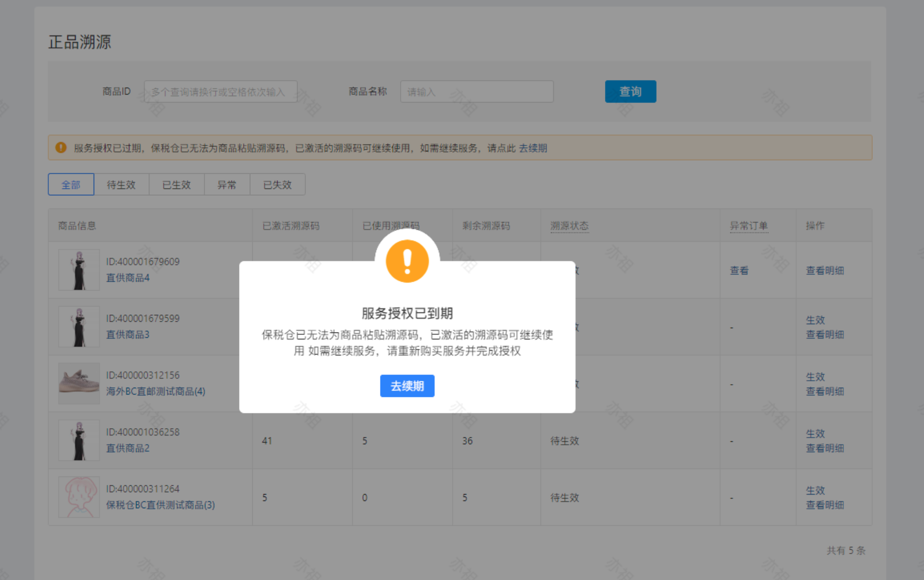Viewport: 924px width, 580px height.
Task: Open the 直供商品3 product link
Action: tap(128, 334)
